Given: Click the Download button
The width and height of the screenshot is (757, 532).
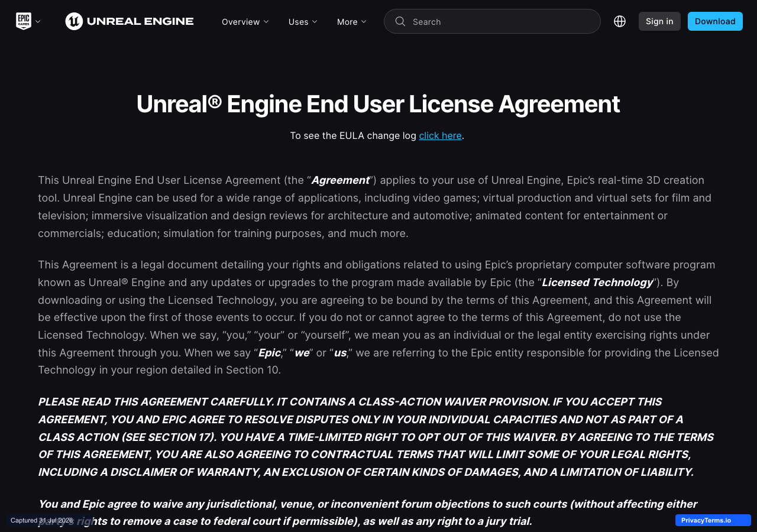Looking at the screenshot, I should (x=715, y=21).
